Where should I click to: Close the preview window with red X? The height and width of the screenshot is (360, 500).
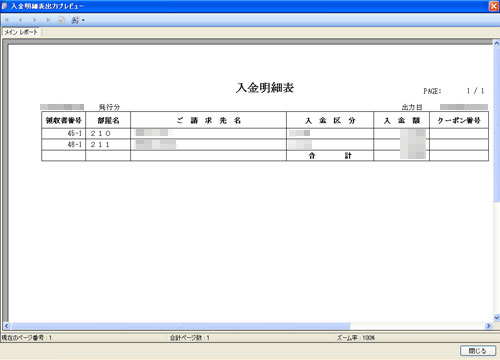pos(494,6)
